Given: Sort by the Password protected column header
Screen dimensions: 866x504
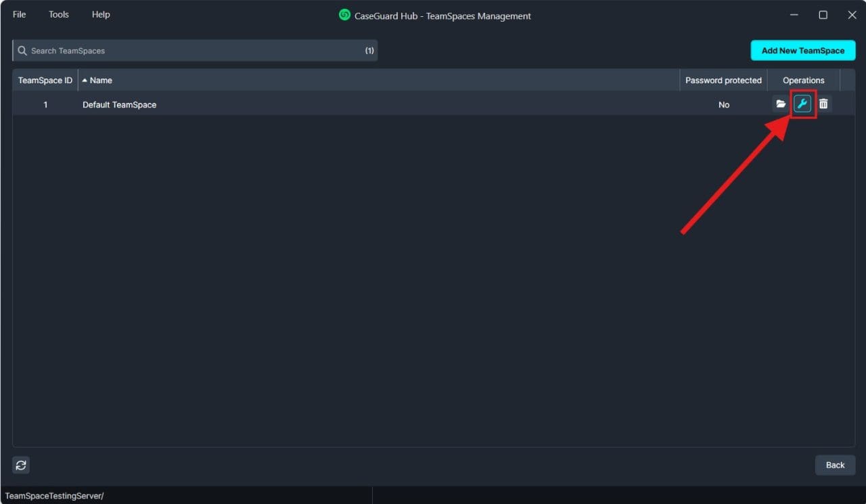Looking at the screenshot, I should [723, 80].
